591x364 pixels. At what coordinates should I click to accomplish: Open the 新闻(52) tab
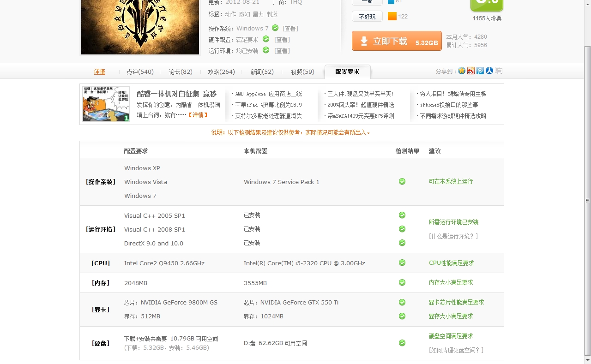point(262,72)
